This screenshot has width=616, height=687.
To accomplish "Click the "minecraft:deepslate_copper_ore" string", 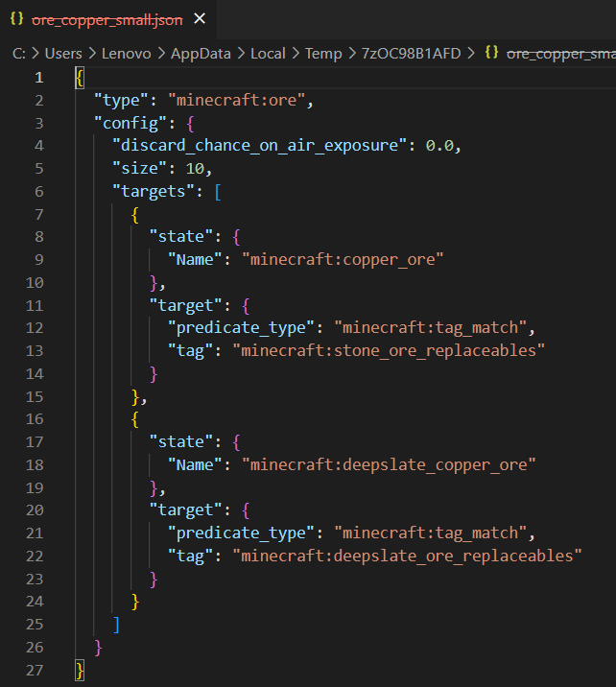I will coord(389,464).
